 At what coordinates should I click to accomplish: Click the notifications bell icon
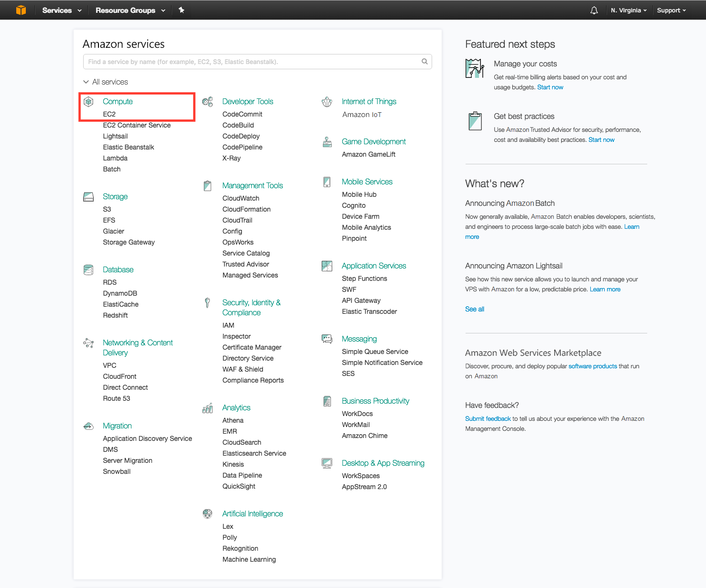tap(594, 10)
